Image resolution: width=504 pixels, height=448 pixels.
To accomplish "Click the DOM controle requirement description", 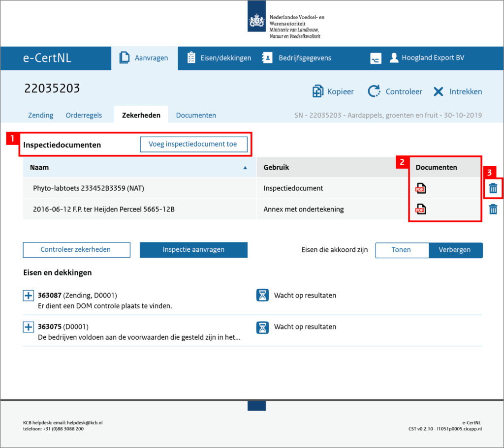I will 105,306.
